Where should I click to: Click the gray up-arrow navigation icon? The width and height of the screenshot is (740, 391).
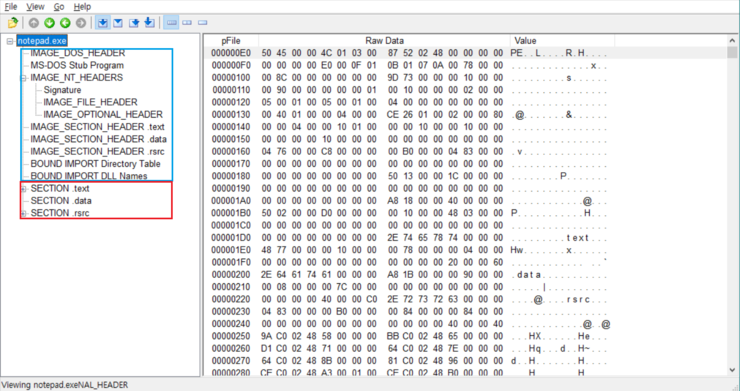pos(34,22)
